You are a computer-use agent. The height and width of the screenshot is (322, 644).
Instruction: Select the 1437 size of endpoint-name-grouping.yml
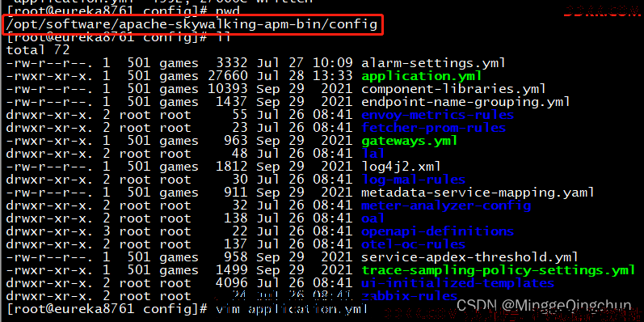[x=232, y=102]
